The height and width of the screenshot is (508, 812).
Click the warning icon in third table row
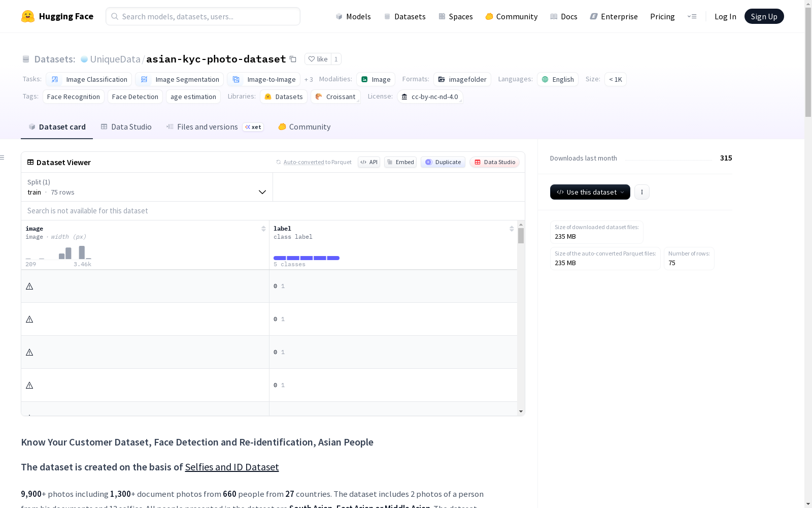29,353
